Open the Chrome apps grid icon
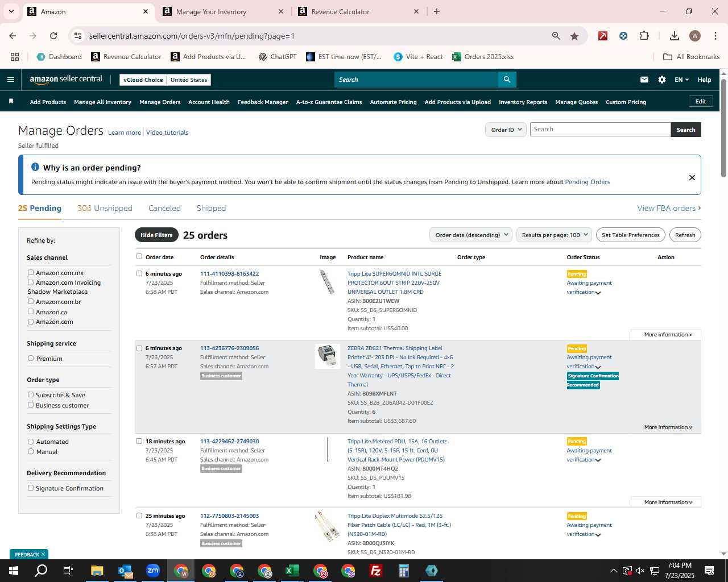 click(15, 57)
